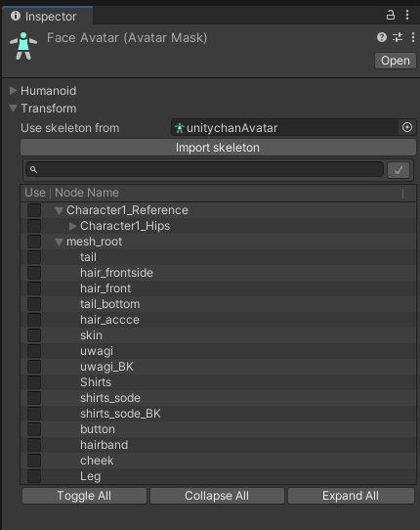Select the cheek node name
This screenshot has height=530, width=420.
(x=97, y=461)
